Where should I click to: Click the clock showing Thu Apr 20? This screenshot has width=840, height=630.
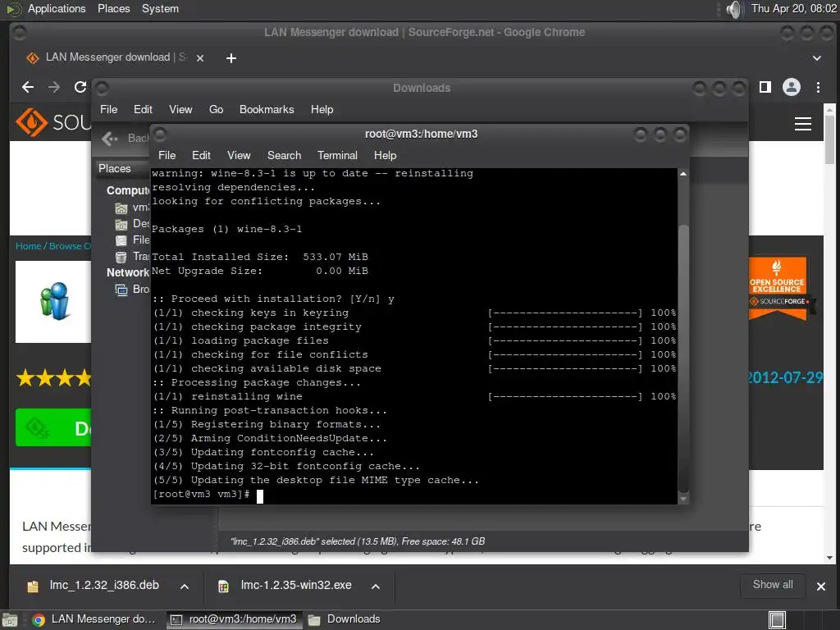click(794, 8)
